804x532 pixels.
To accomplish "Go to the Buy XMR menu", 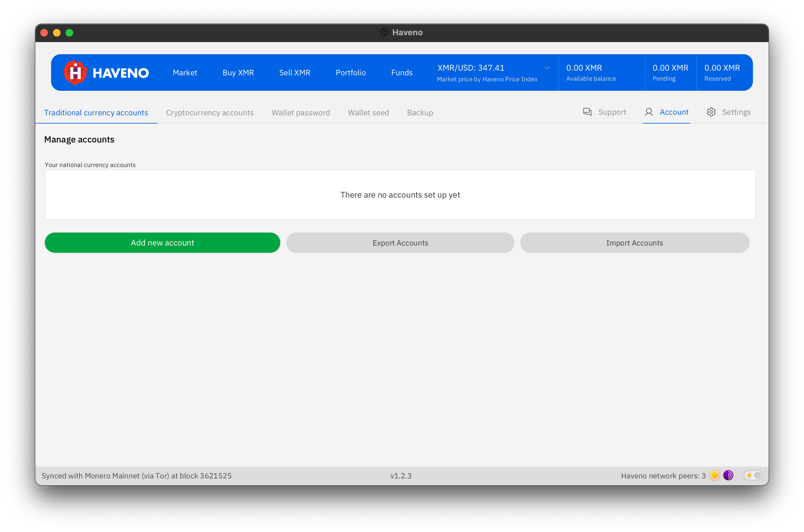I will pos(238,72).
